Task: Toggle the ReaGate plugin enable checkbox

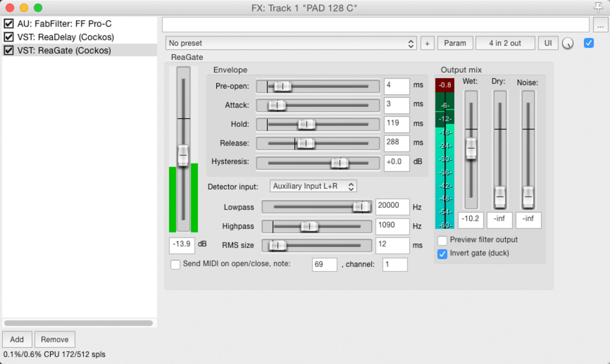Action: (x=8, y=50)
